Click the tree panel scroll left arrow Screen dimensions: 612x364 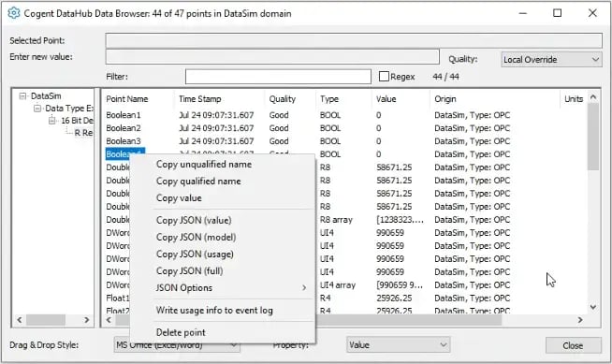click(x=20, y=320)
